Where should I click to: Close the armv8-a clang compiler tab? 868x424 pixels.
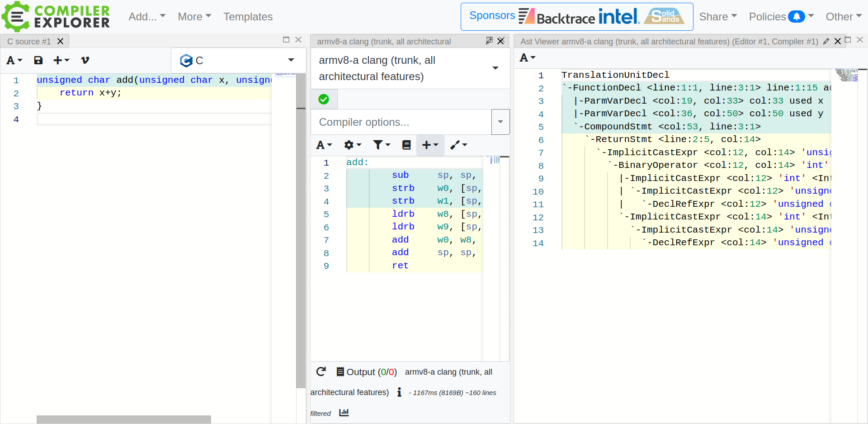point(500,41)
